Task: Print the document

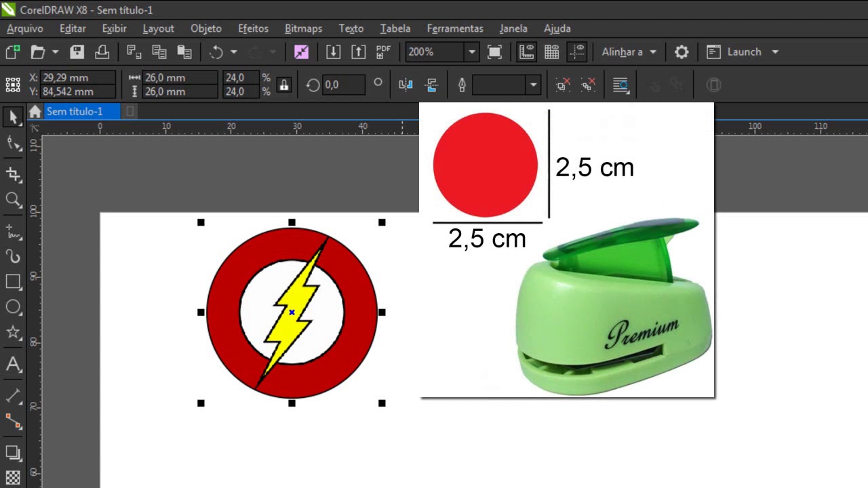Action: click(x=102, y=52)
